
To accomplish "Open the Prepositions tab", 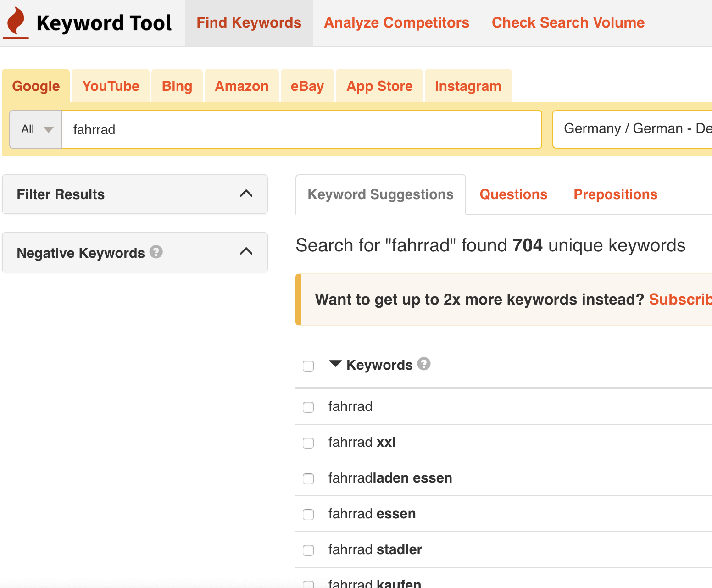I will [x=615, y=194].
